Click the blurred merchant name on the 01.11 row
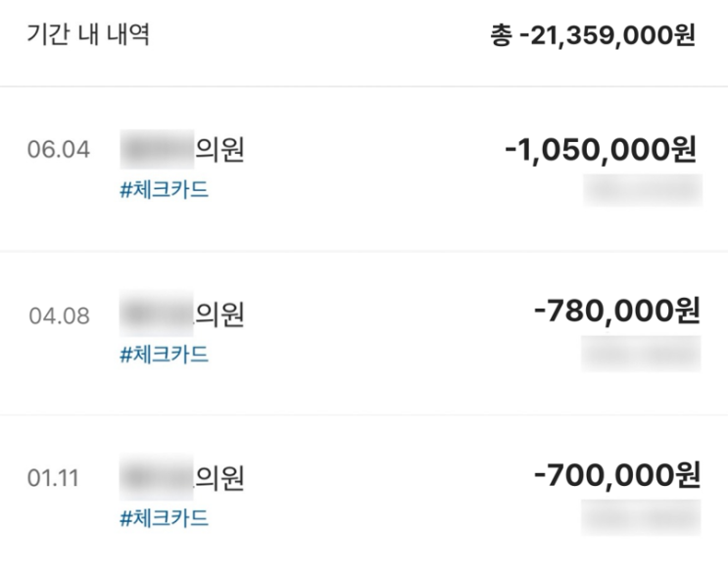Image resolution: width=728 pixels, height=580 pixels. [156, 477]
